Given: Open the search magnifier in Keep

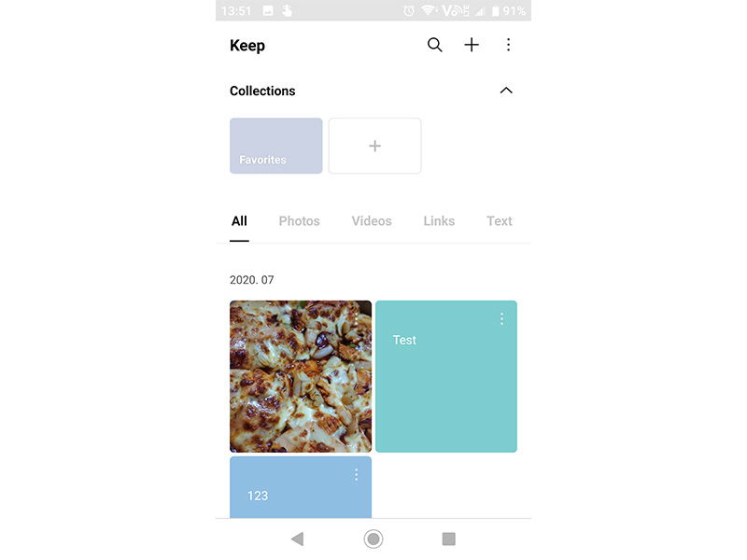Looking at the screenshot, I should point(434,45).
